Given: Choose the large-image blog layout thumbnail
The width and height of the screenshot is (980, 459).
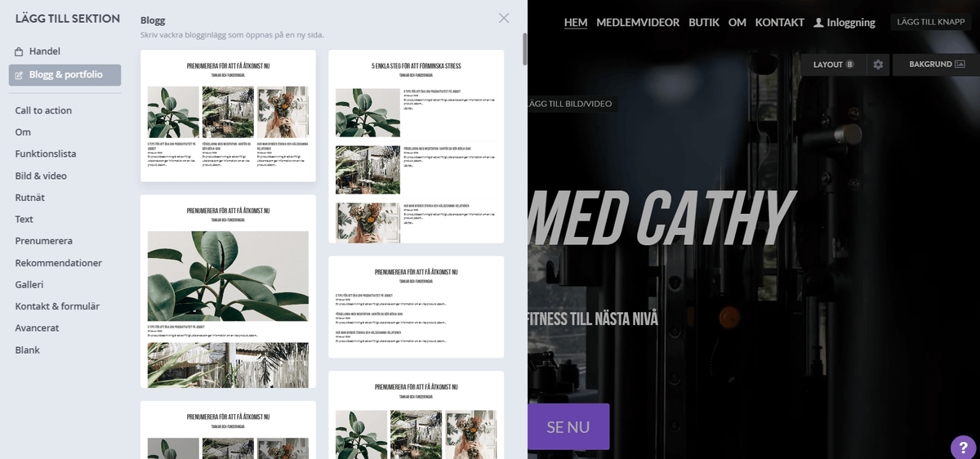Looking at the screenshot, I should coord(228,292).
